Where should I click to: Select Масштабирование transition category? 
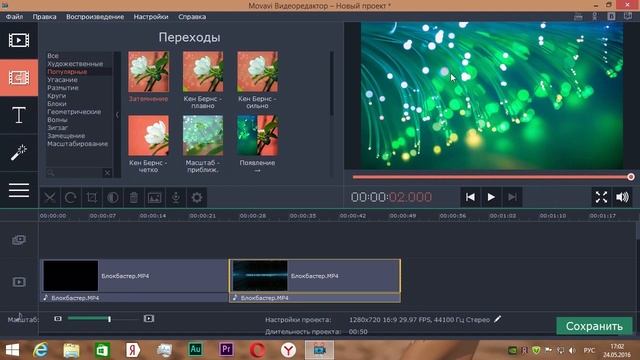(78, 144)
